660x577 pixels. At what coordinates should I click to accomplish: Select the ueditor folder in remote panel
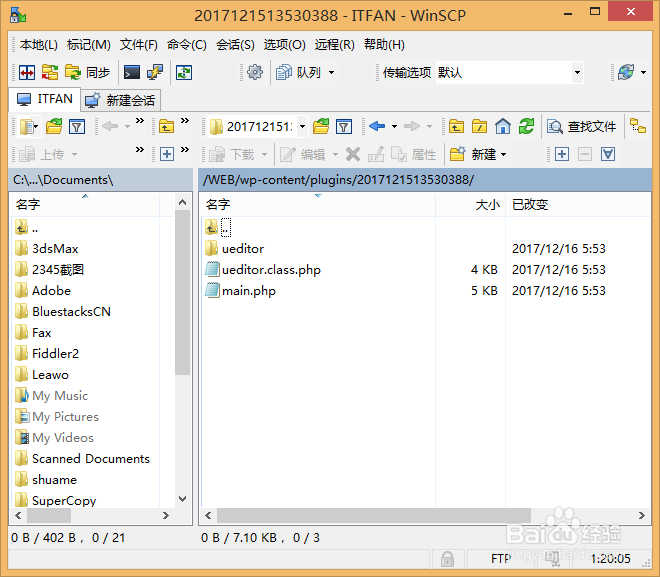(243, 249)
